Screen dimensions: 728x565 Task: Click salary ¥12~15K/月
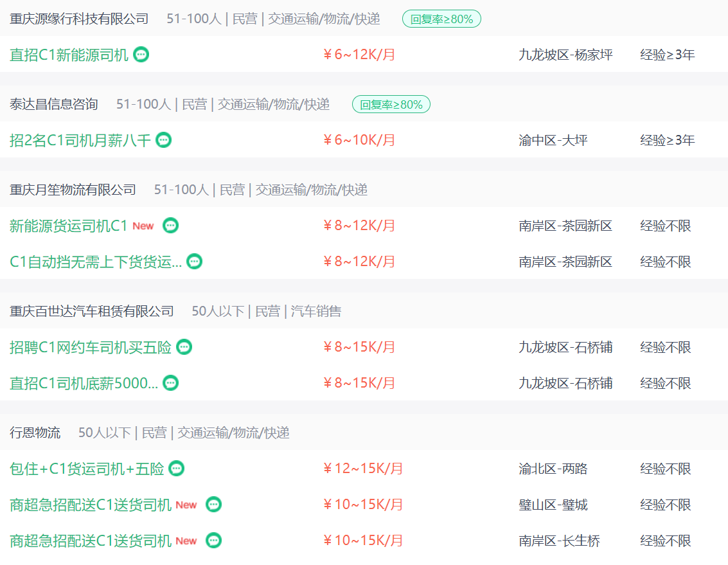[x=363, y=469]
